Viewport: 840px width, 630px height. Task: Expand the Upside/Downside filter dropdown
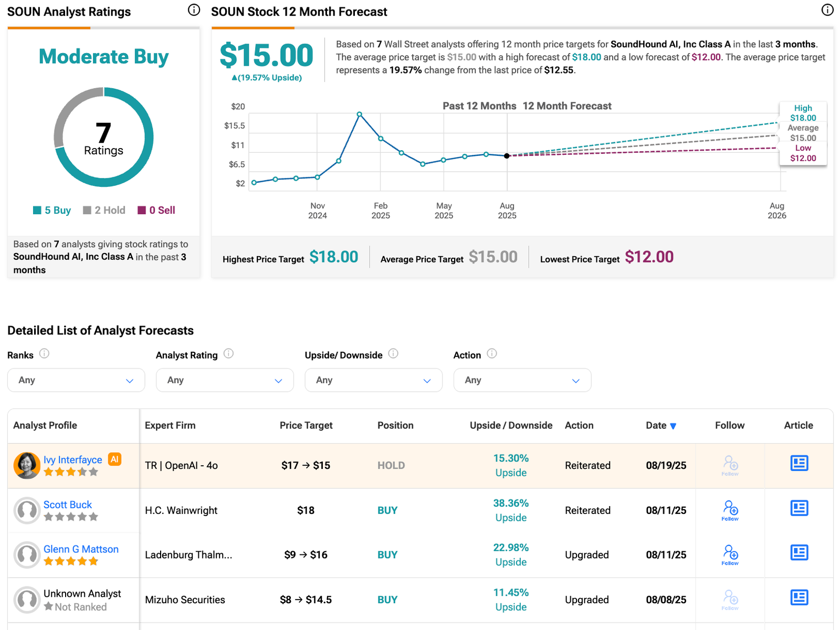click(373, 380)
